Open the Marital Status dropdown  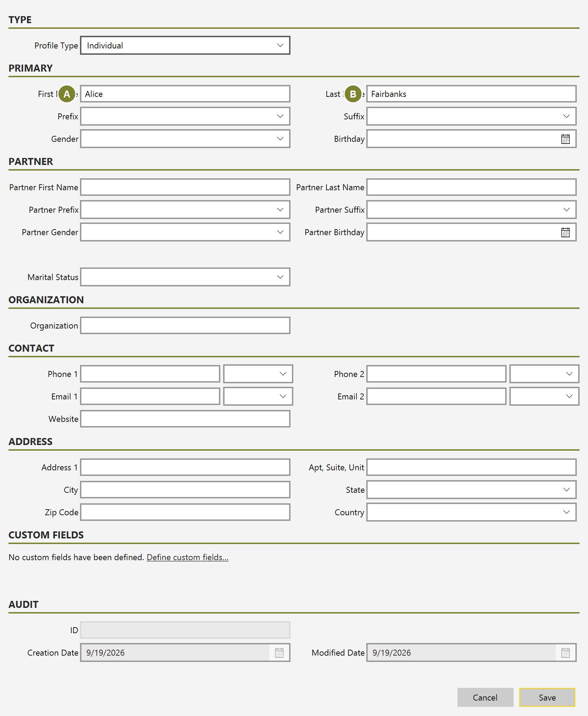tap(185, 277)
